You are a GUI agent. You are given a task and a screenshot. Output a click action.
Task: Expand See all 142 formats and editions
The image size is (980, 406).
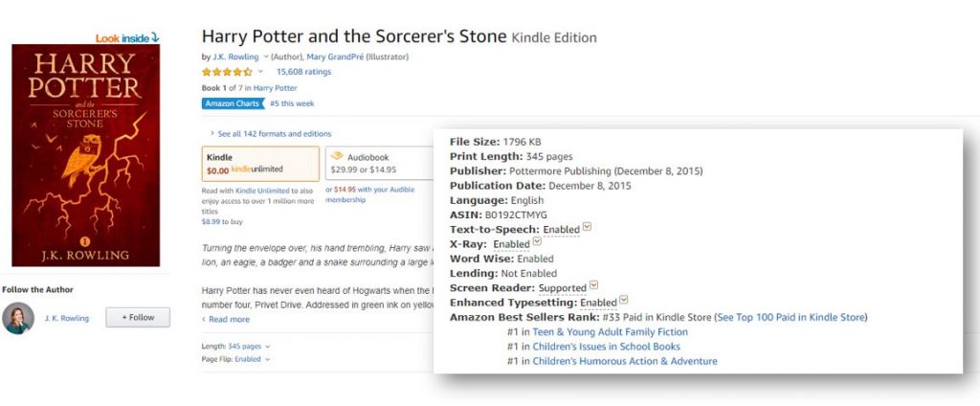pos(271,133)
